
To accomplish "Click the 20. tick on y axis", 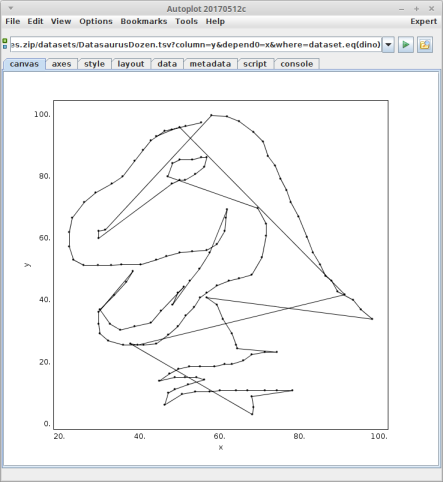I will (45, 362).
